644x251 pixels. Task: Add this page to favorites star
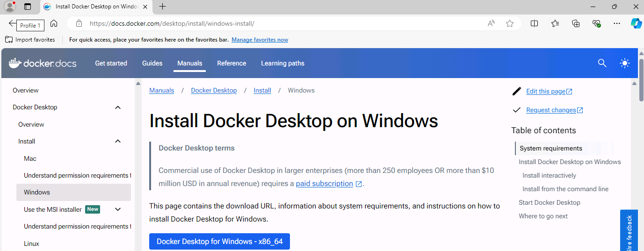(x=510, y=23)
